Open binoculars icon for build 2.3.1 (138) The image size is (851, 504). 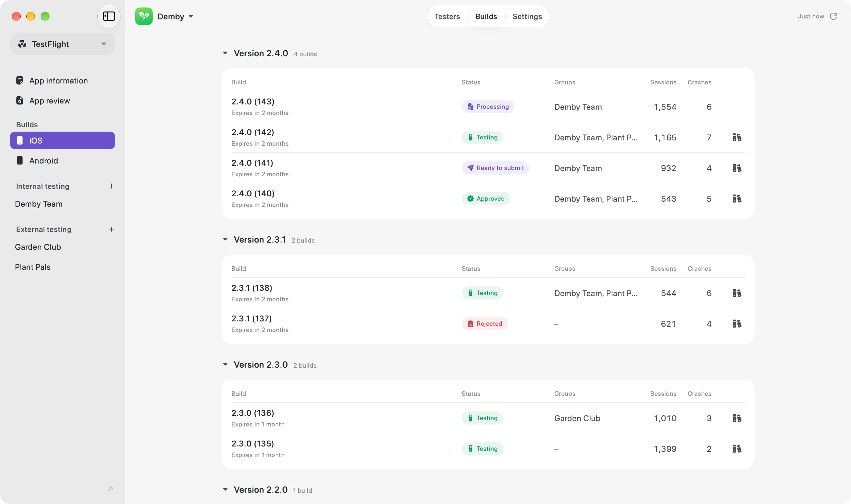736,293
